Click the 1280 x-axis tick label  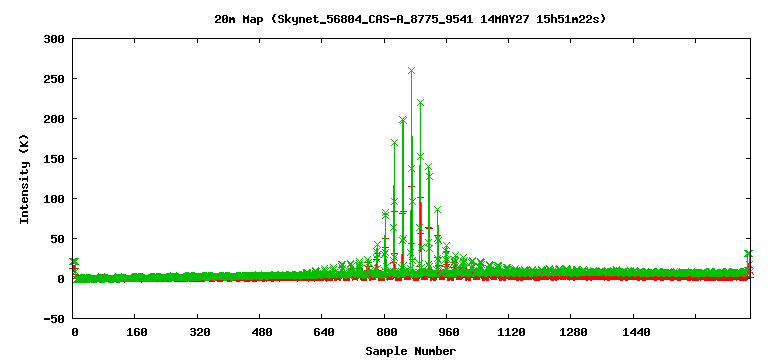point(574,332)
